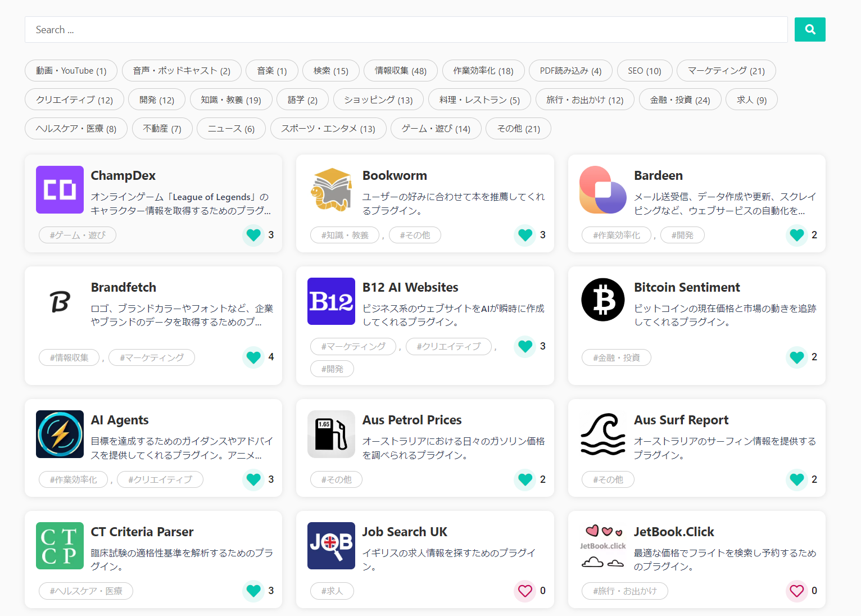Filter by 知識・教養 (19) category

click(231, 100)
